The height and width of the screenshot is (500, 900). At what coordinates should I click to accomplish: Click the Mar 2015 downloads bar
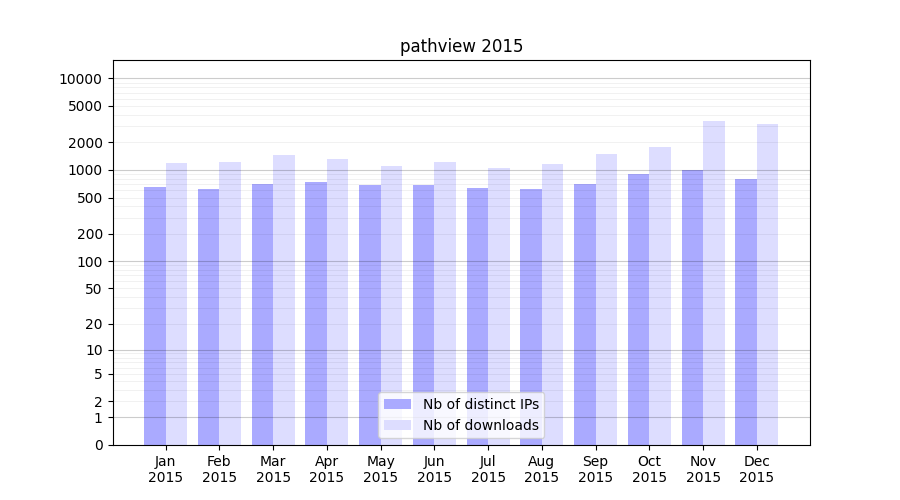[284, 300]
